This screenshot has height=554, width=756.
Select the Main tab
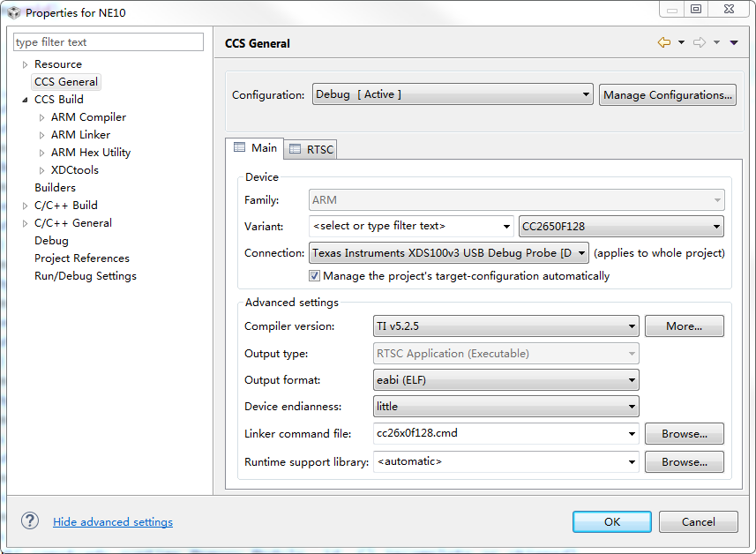point(255,148)
